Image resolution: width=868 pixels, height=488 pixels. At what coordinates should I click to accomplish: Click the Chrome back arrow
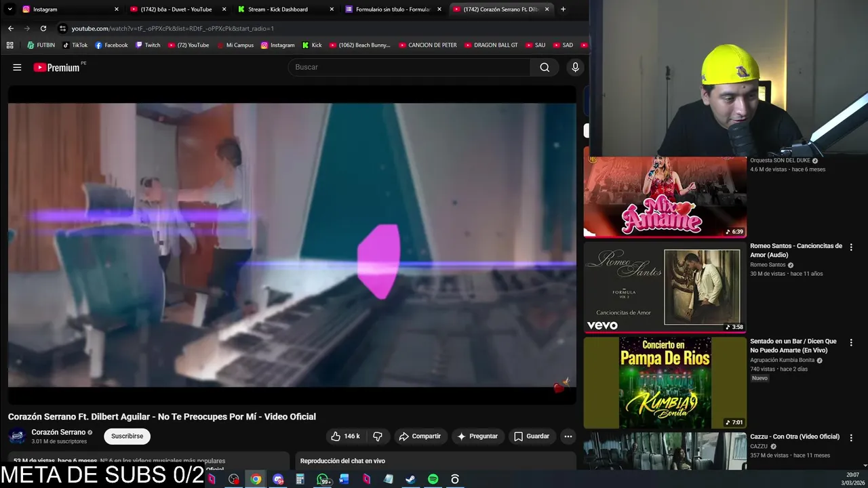11,28
